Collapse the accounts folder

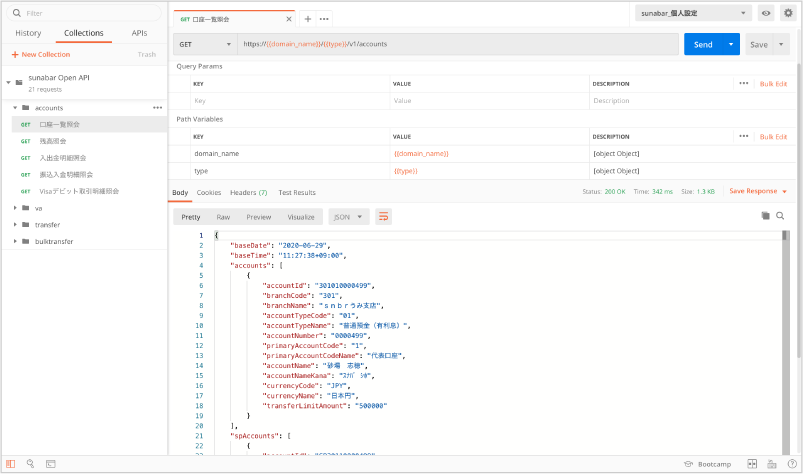[15, 107]
